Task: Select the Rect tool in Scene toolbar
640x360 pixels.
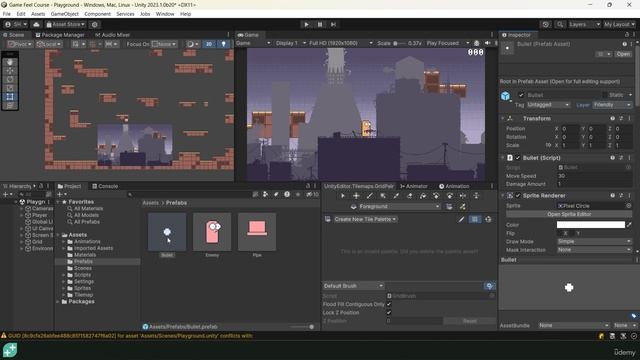Action: tap(10, 97)
